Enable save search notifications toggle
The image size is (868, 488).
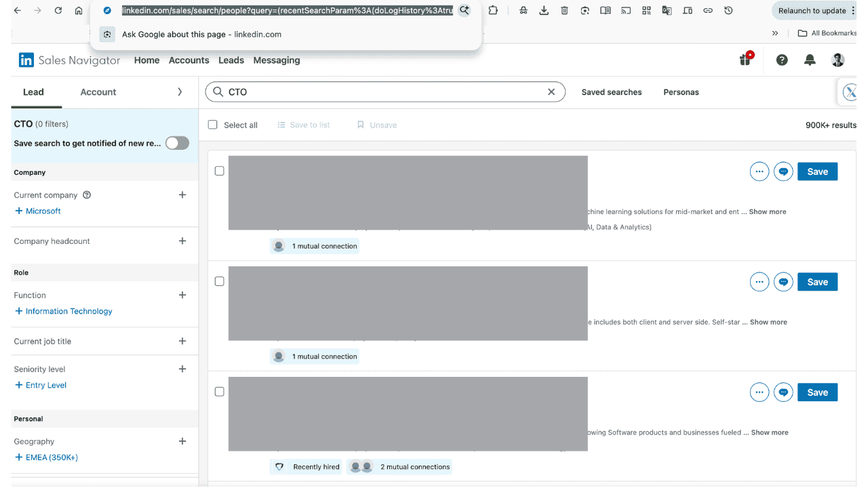(x=177, y=143)
